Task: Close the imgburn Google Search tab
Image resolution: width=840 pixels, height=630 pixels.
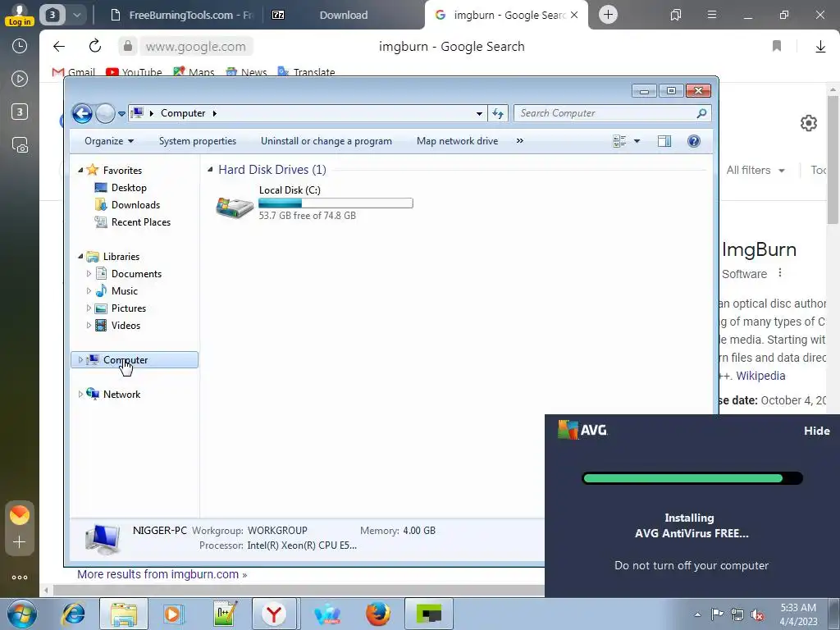Action: coord(574,15)
